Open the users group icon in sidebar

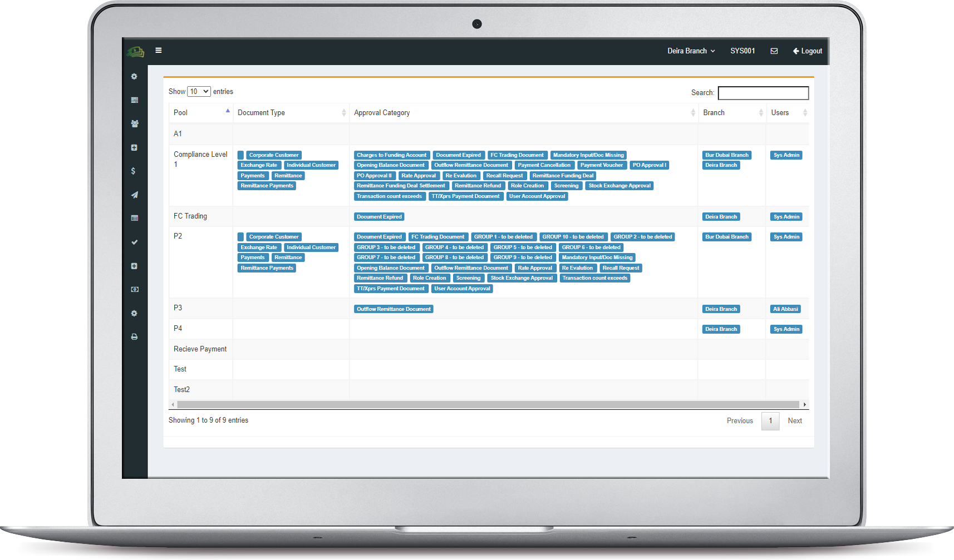coord(134,123)
